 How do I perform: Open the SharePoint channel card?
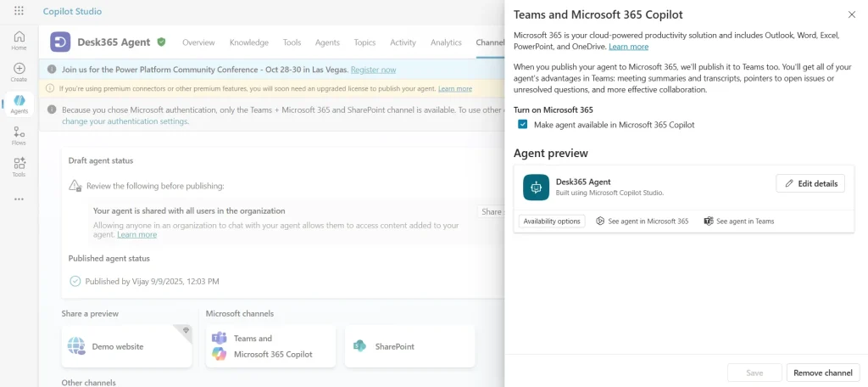409,346
